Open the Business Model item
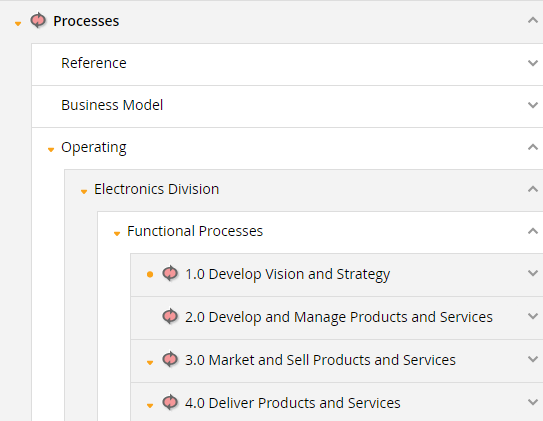This screenshot has height=421, width=543. (112, 105)
